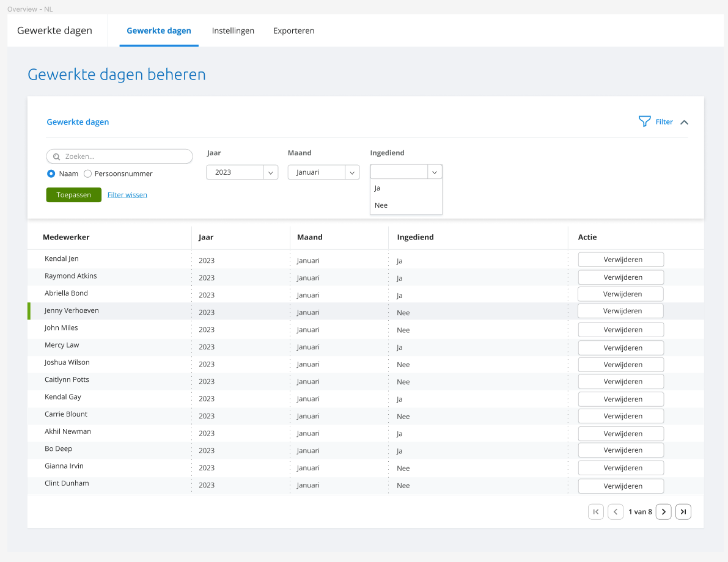Screen dimensions: 728x562
Task: Jump to last page of results
Action: (x=683, y=512)
